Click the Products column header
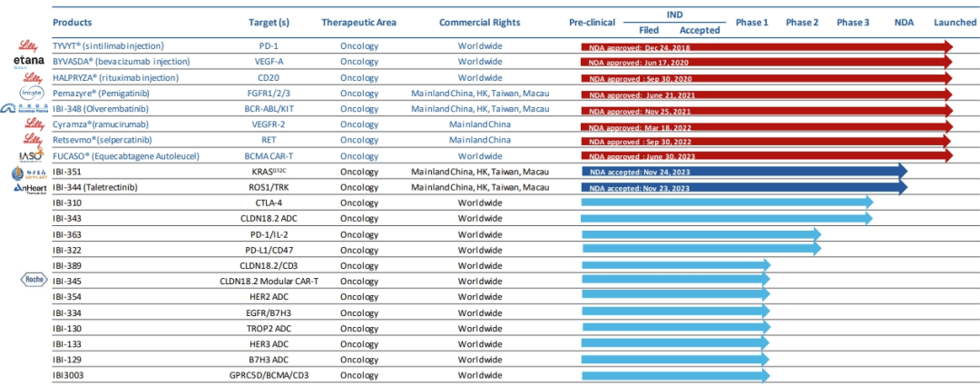 pos(73,23)
